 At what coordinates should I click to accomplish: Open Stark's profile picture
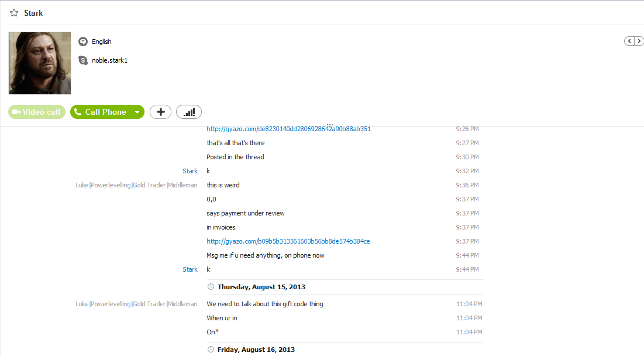pos(40,63)
